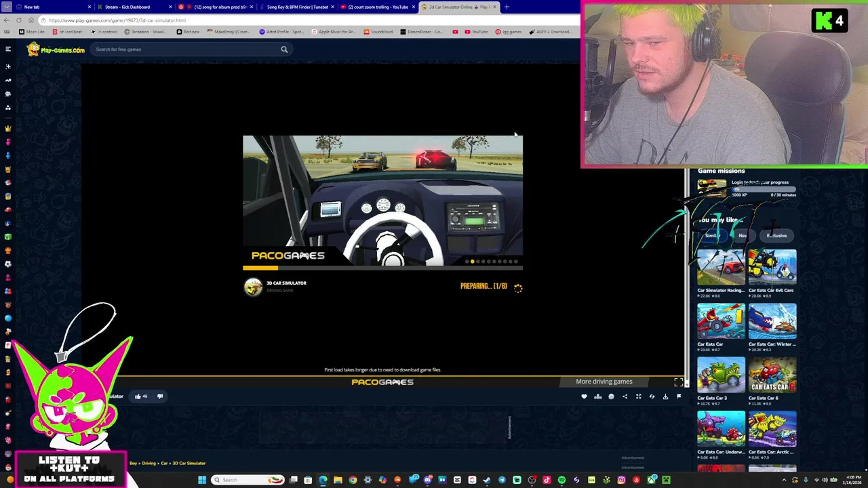Select the 'New' filter tab
868x488 pixels.
[x=743, y=235]
